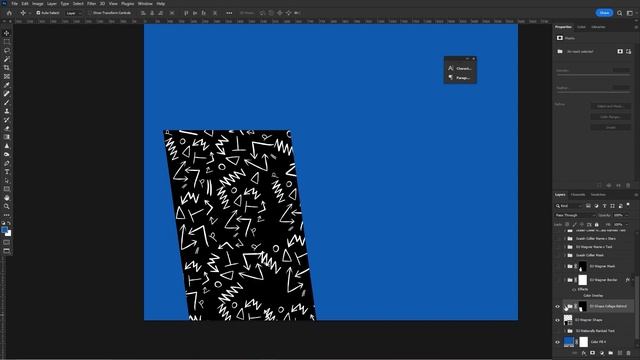Create a new group with folder icon

coord(611,353)
